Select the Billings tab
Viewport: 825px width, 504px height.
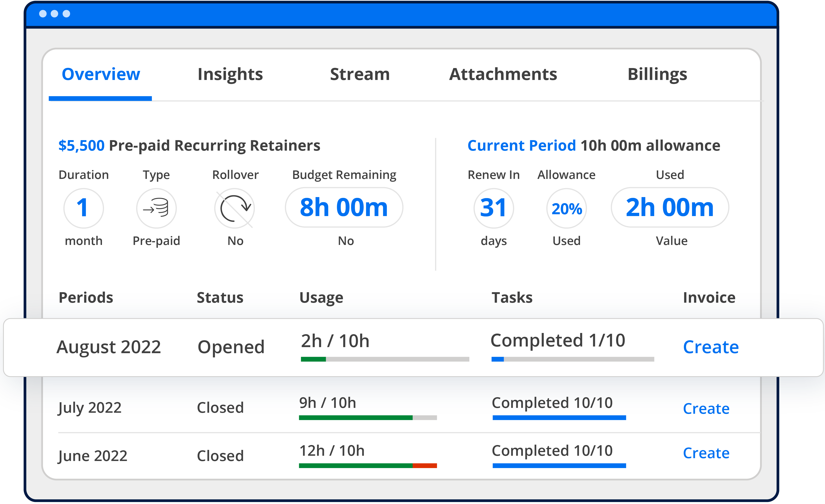657,74
